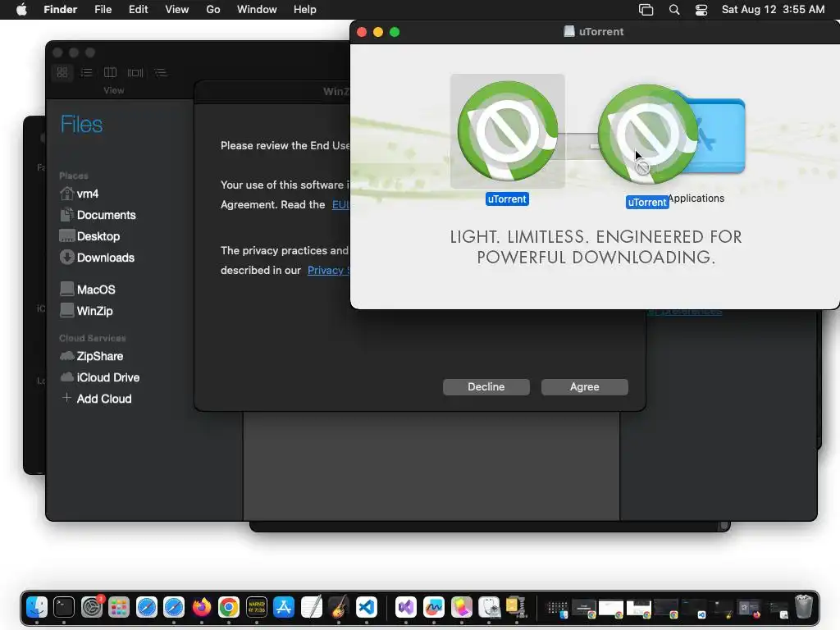Click the Files heading in WinZip
The width and height of the screenshot is (840, 630).
coord(81,125)
